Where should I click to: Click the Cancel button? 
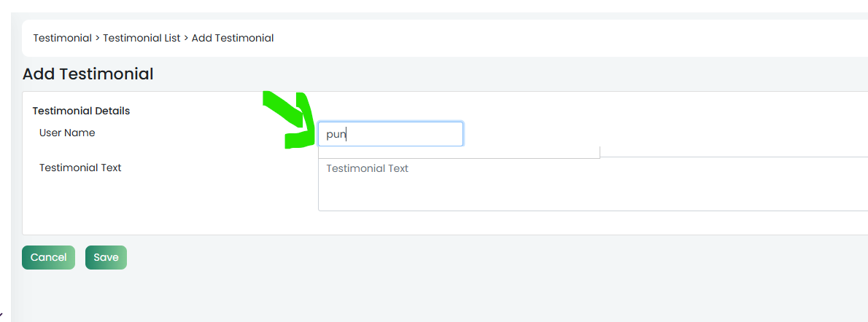click(x=48, y=257)
